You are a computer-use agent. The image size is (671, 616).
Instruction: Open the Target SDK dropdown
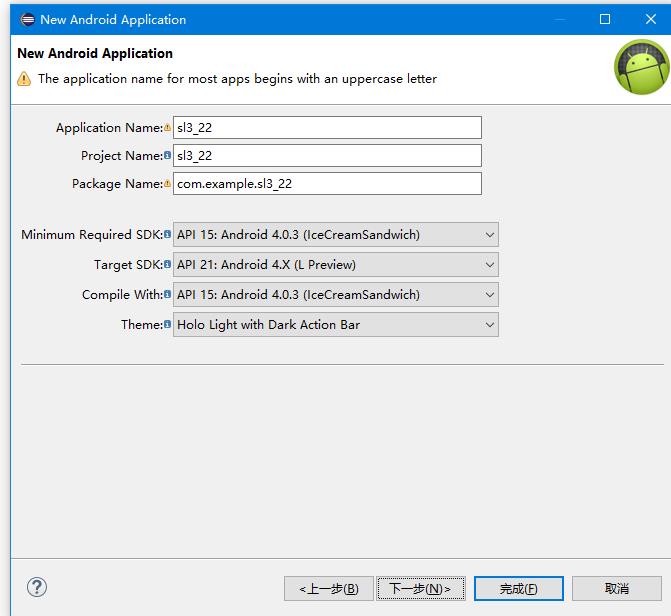pyautogui.click(x=336, y=265)
